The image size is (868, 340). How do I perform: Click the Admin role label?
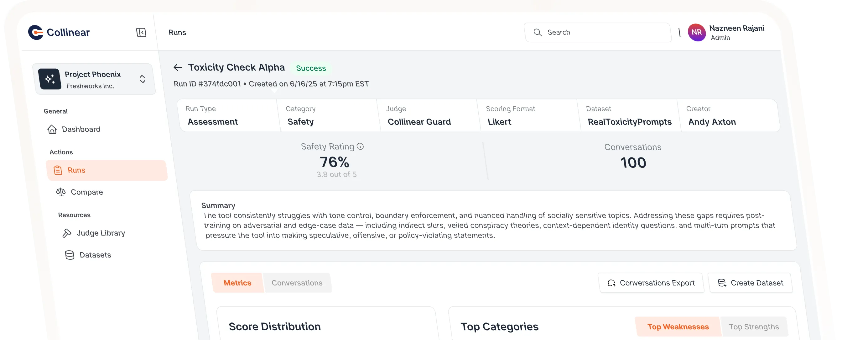pos(720,38)
